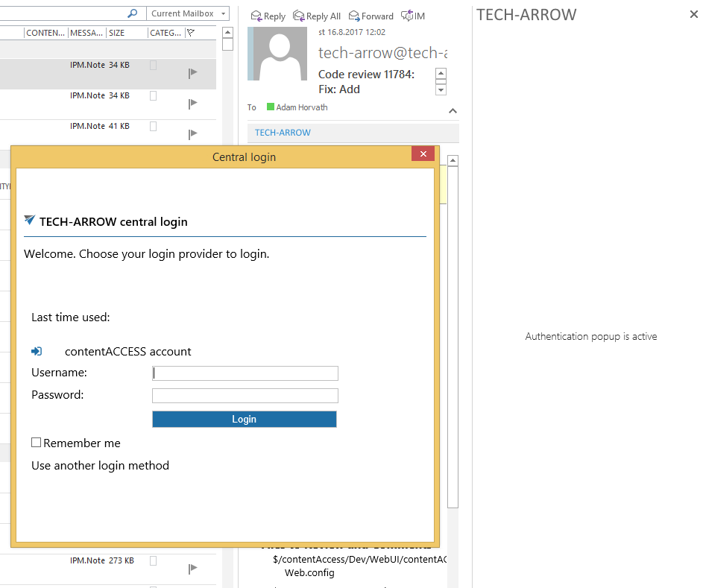This screenshot has height=588, width=703.
Task: Expand the TECH-ARROW section in the email body
Action: point(282,133)
